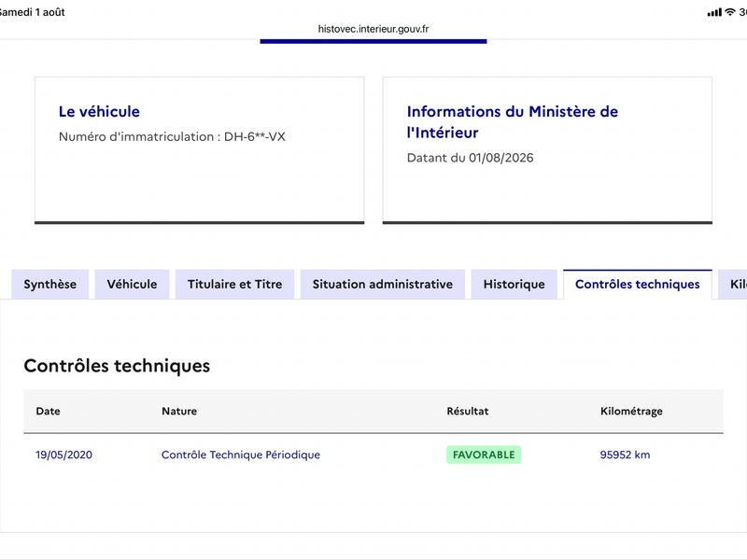Click the 95952 km value
Screen dimensions: 747x560
click(625, 455)
